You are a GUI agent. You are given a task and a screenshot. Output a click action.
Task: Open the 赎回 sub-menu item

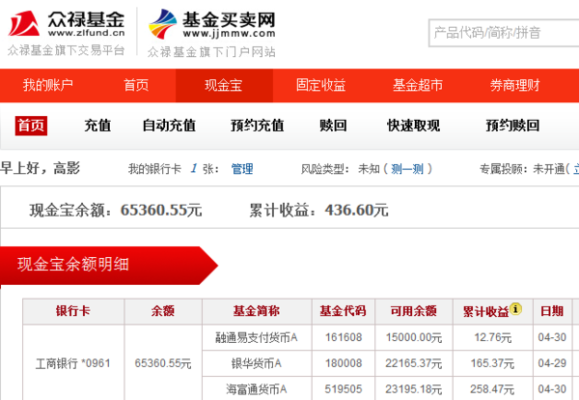coord(333,126)
